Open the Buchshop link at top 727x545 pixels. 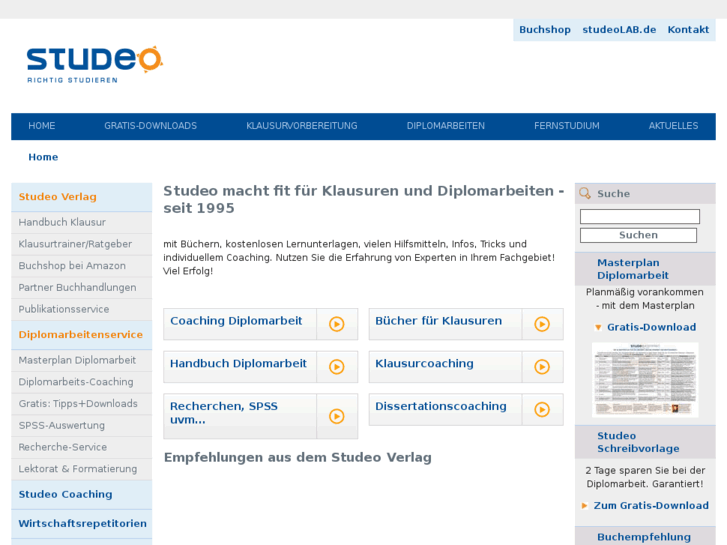tap(545, 30)
